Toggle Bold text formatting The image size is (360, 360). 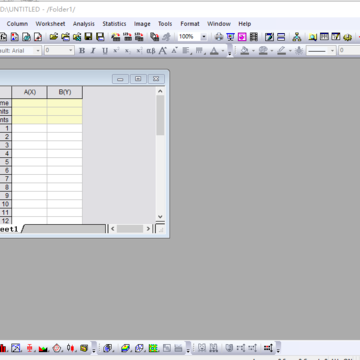[x=82, y=51]
